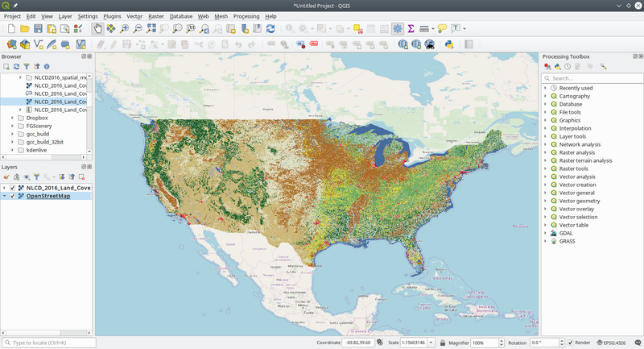Click Remove Layer icon in Layers panel
The height and width of the screenshot is (349, 644).
pos(82,177)
